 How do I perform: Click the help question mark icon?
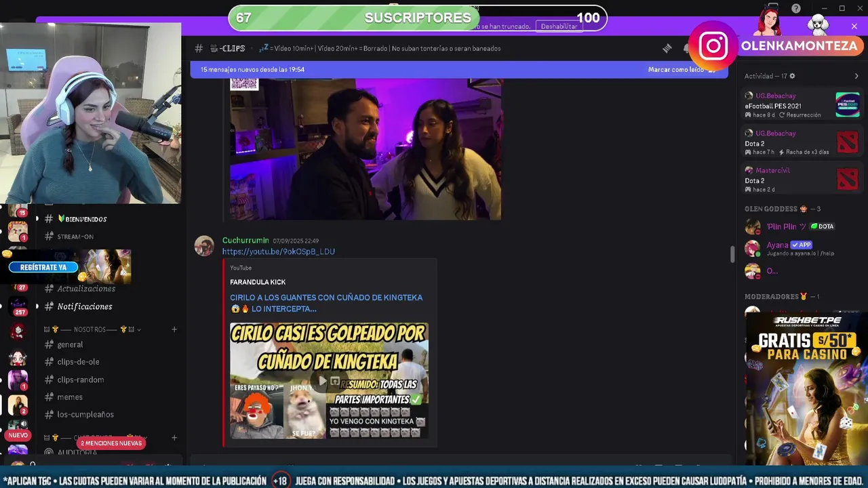point(796,9)
